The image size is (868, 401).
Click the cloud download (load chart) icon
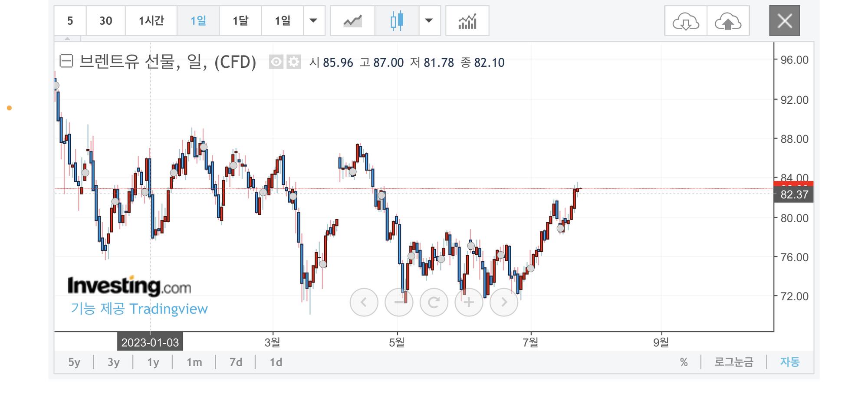[x=686, y=21]
